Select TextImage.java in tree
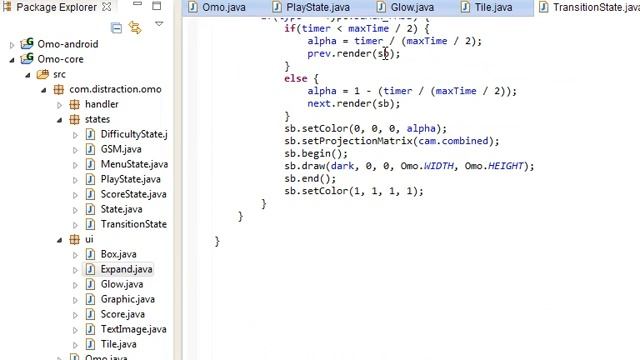The height and width of the screenshot is (360, 640). click(133, 329)
